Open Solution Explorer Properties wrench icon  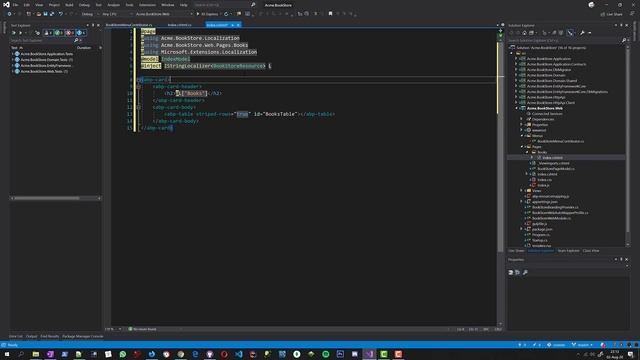(x=582, y=33)
